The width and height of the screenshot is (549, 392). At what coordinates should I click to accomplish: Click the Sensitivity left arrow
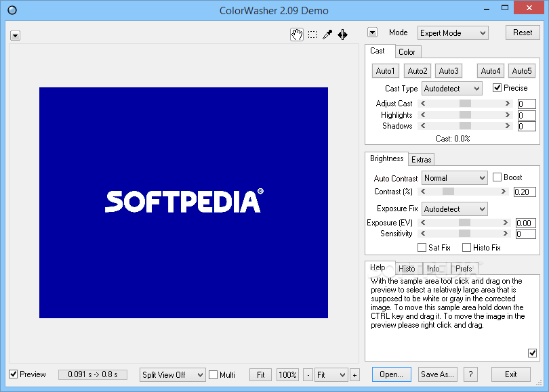423,234
